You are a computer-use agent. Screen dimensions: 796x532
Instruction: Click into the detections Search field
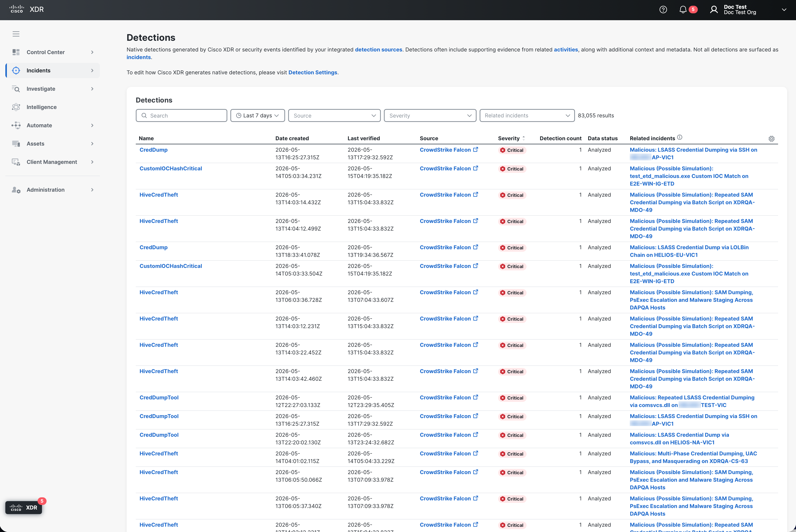pyautogui.click(x=181, y=116)
